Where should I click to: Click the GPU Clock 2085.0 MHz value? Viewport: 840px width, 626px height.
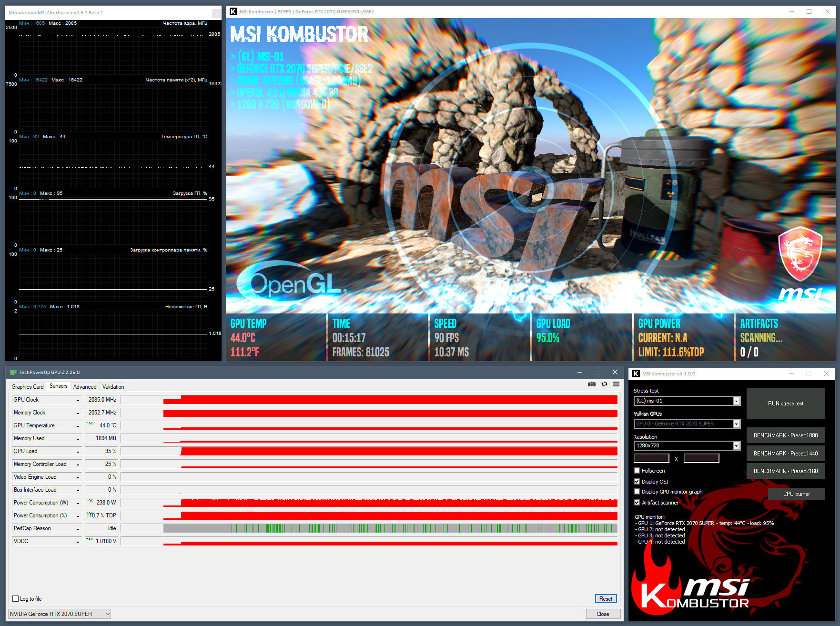coord(101,400)
